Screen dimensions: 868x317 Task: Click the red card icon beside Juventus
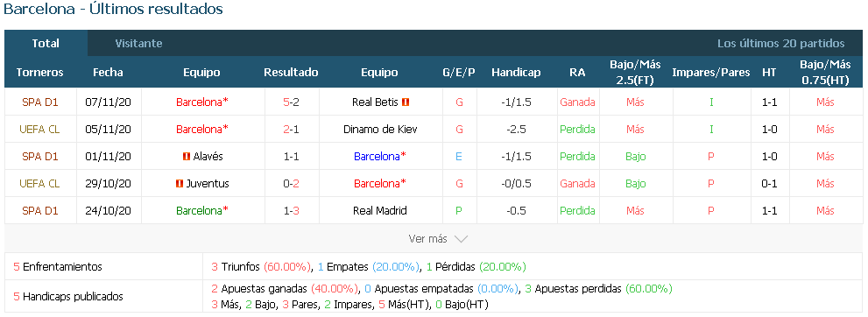(180, 184)
